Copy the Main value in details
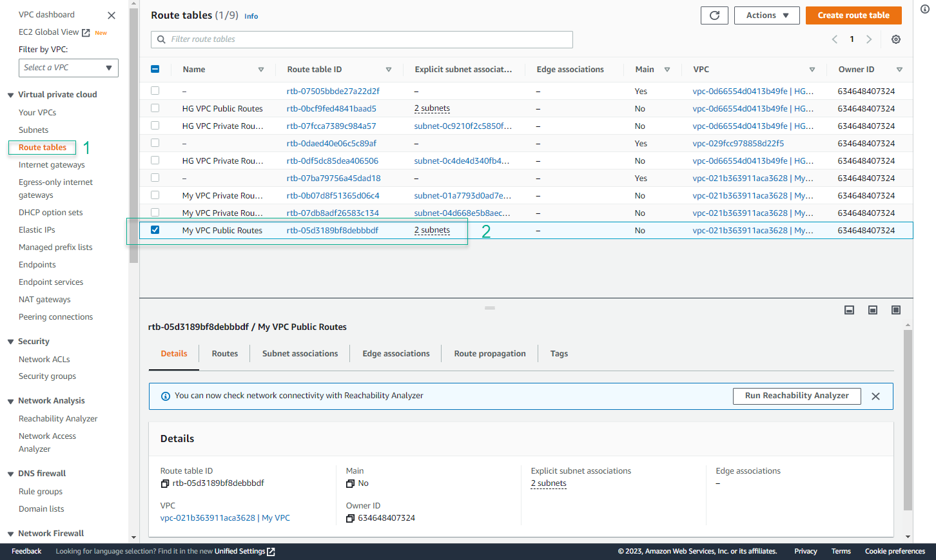 pyautogui.click(x=351, y=483)
